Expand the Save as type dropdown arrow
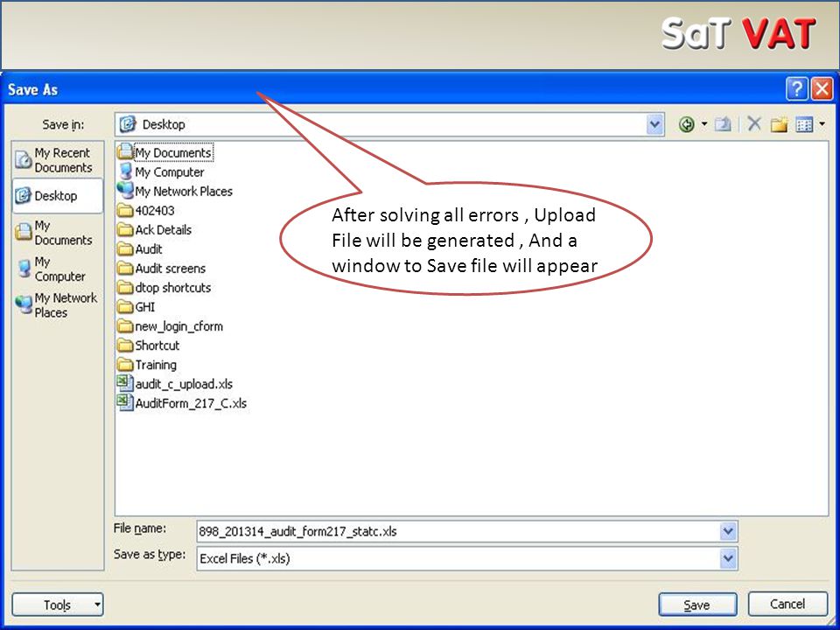Image resolution: width=840 pixels, height=630 pixels. point(727,559)
